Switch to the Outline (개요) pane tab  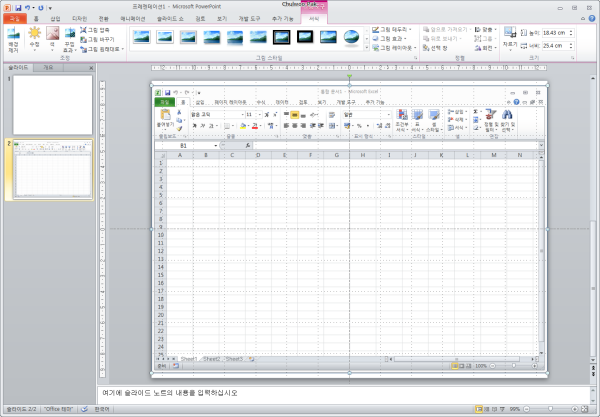48,68
